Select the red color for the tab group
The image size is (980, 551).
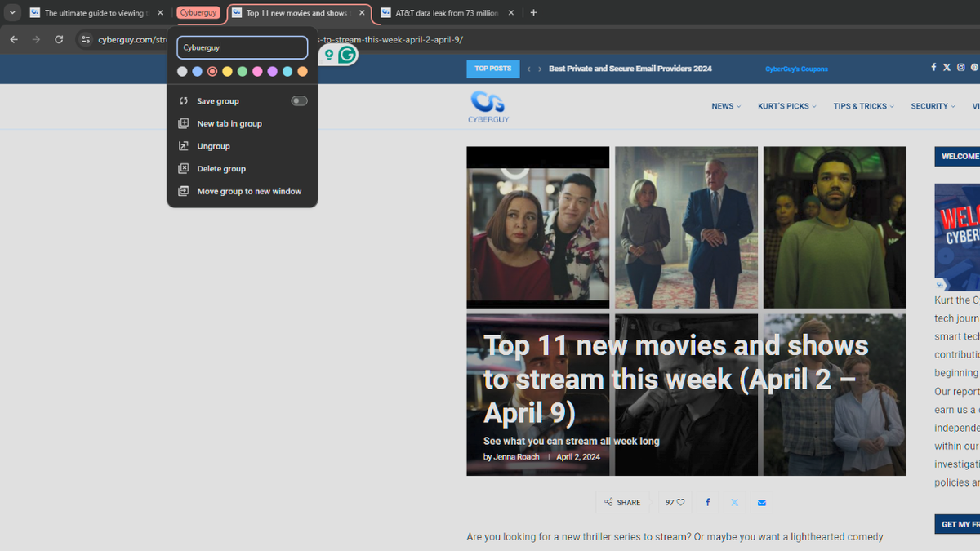(x=212, y=71)
